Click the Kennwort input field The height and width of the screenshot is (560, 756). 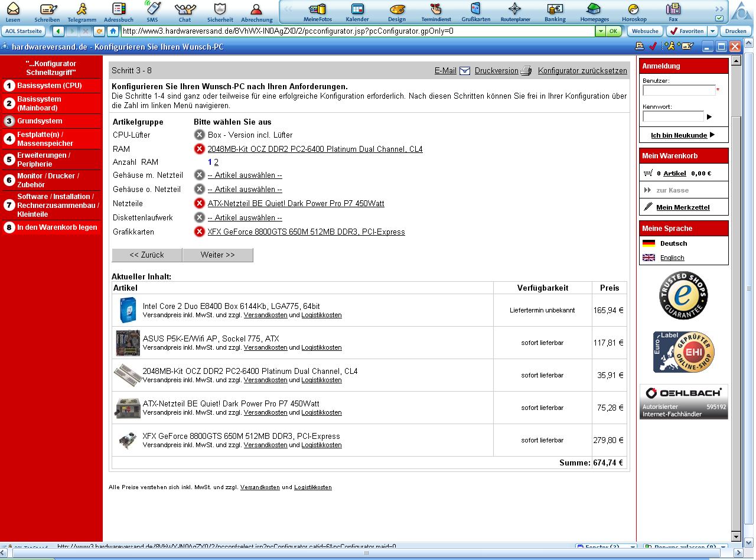click(x=673, y=116)
